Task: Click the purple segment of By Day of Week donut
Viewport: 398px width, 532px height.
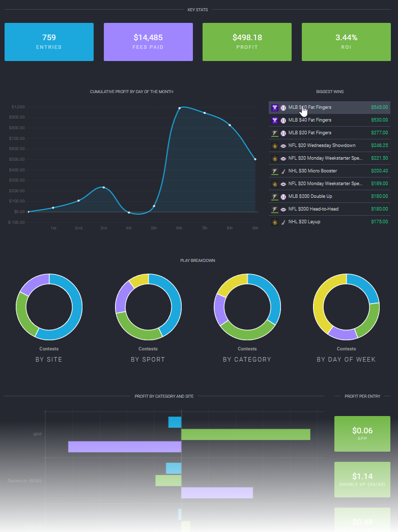Action: click(343, 334)
